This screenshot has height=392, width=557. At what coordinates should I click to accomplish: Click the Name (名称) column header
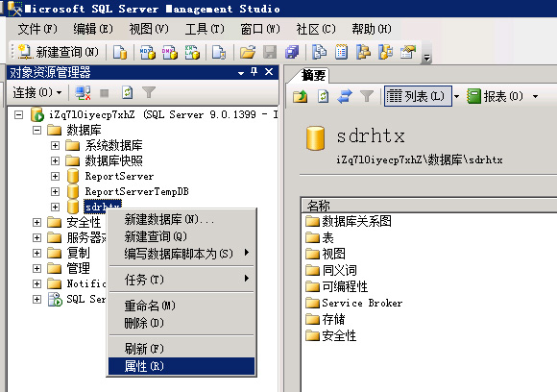click(429, 206)
